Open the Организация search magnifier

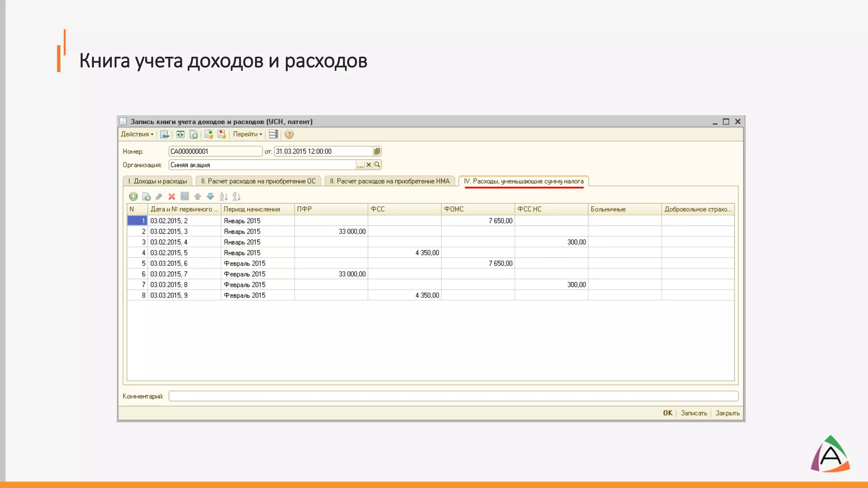377,165
